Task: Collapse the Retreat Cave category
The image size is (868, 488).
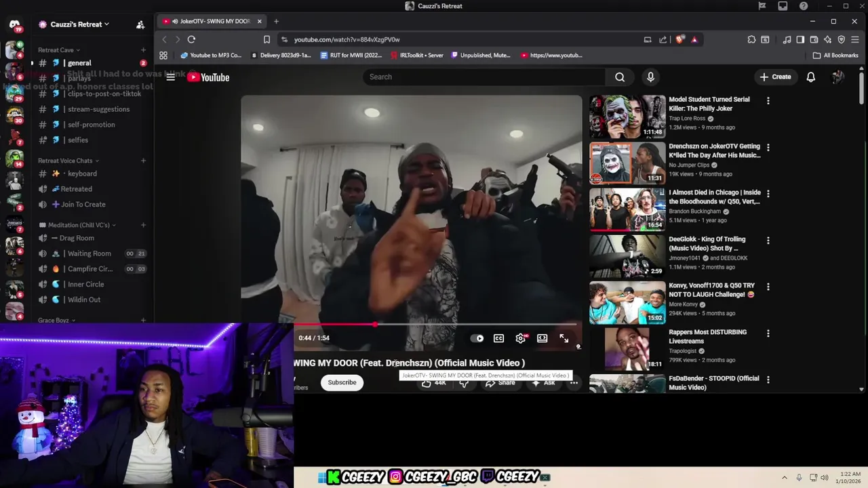Action: 58,50
